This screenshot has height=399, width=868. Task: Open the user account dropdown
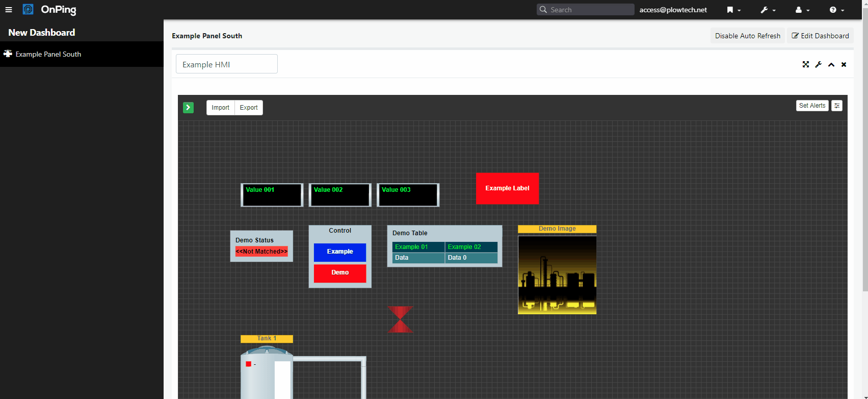(x=802, y=10)
